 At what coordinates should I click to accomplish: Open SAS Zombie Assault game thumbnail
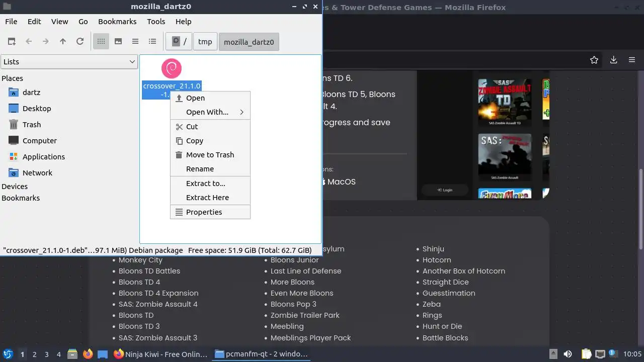point(504,157)
